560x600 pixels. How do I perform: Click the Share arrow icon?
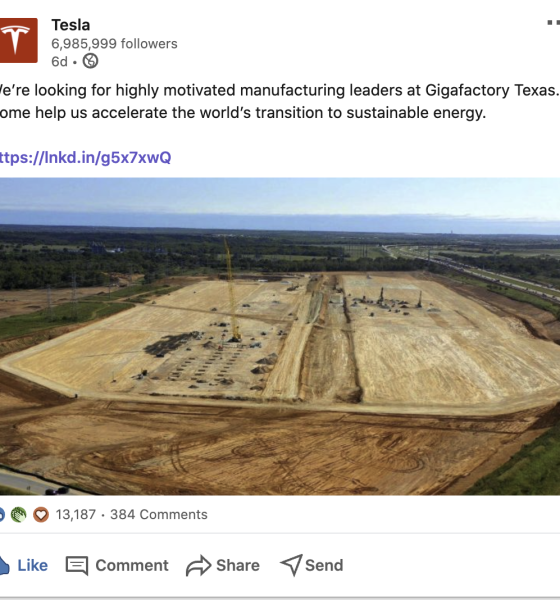click(x=198, y=566)
